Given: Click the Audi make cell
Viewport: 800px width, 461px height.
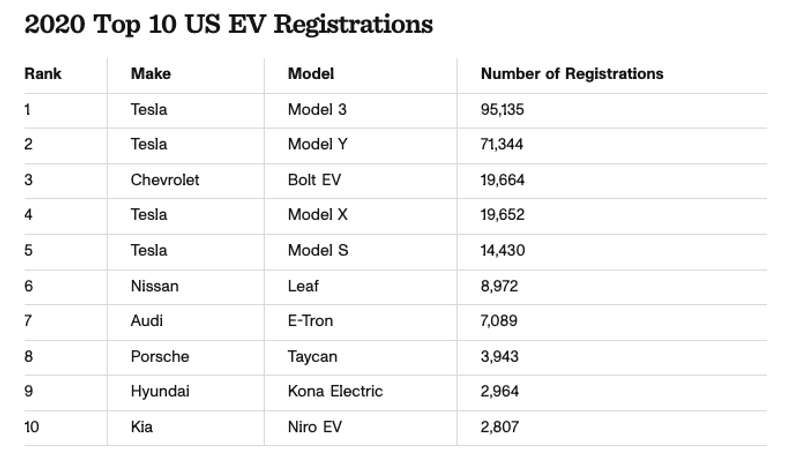Looking at the screenshot, I should (147, 321).
